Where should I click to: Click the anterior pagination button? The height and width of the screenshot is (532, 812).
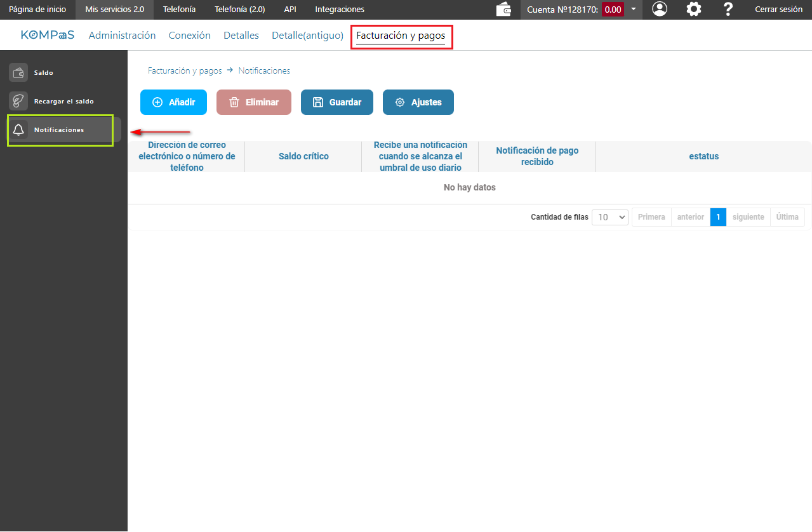coord(691,217)
